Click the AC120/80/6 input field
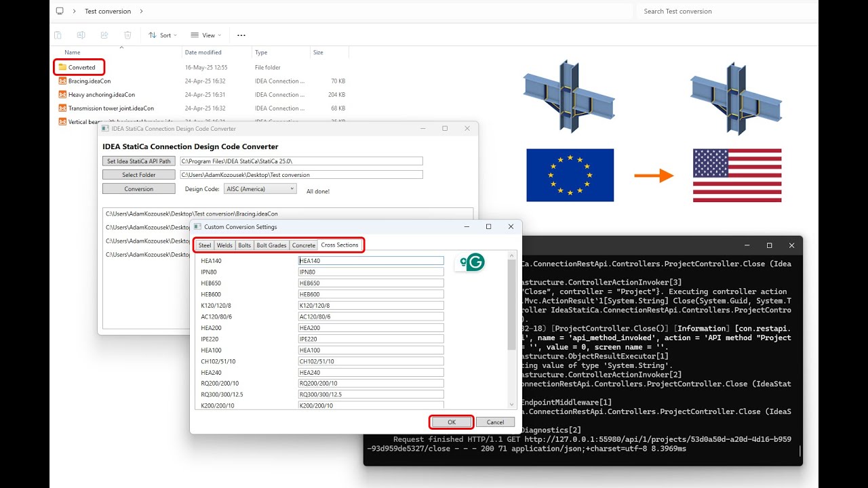This screenshot has width=868, height=488. 371,317
